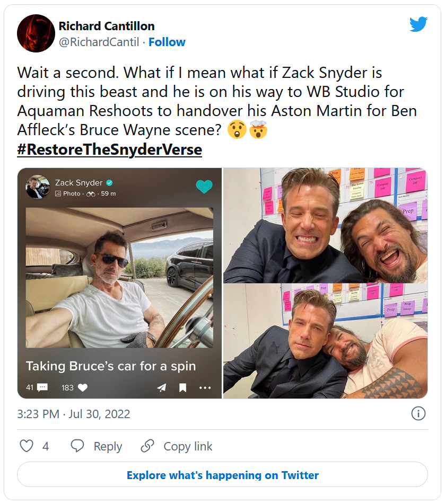Click the paper plane share icon
The height and width of the screenshot is (504, 445).
162,388
